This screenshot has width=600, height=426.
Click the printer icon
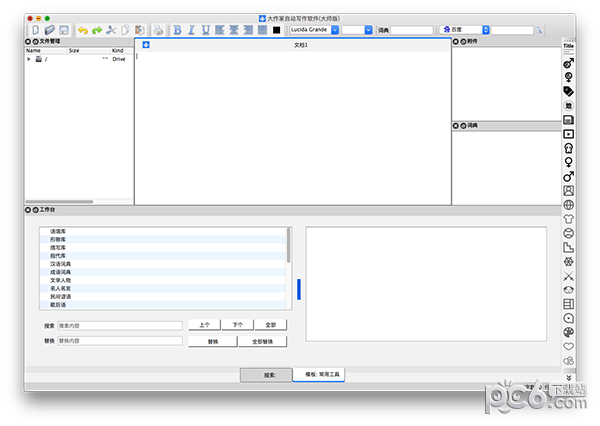[158, 30]
